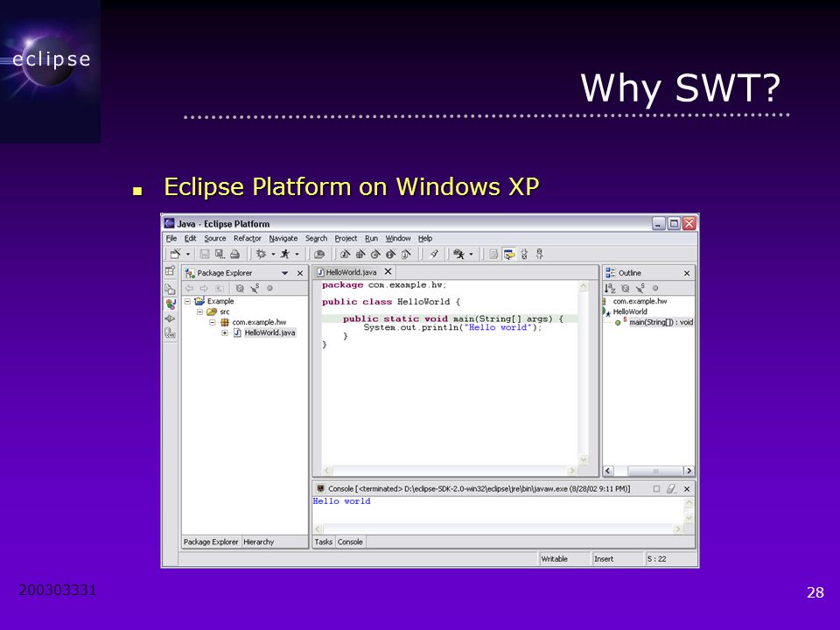Open the New wizard dropdown arrow

click(x=188, y=254)
